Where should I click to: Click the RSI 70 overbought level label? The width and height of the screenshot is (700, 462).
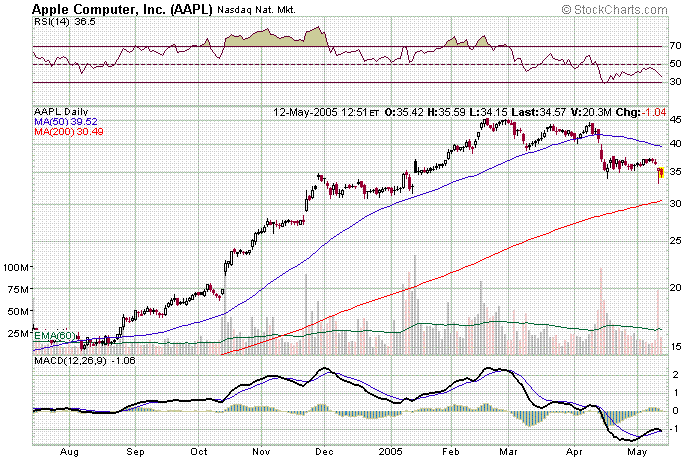675,46
